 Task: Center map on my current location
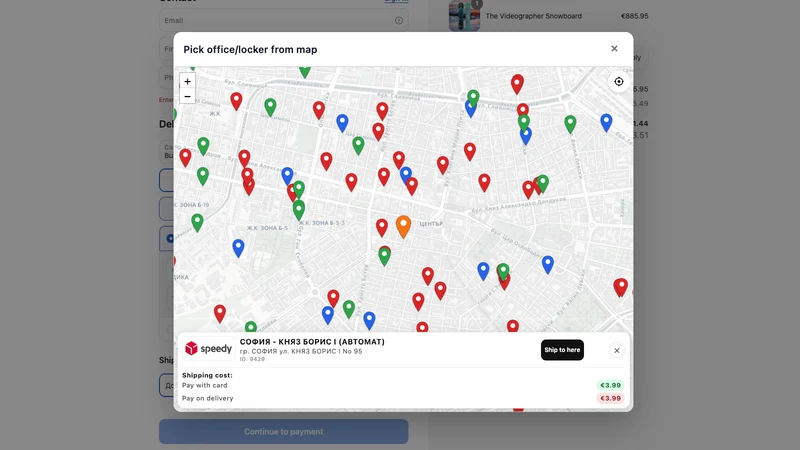click(618, 82)
